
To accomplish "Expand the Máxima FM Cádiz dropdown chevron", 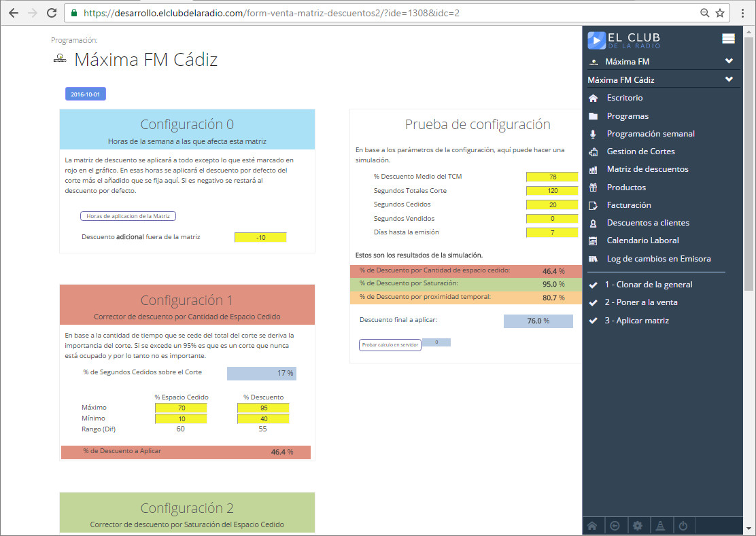I will click(x=729, y=79).
